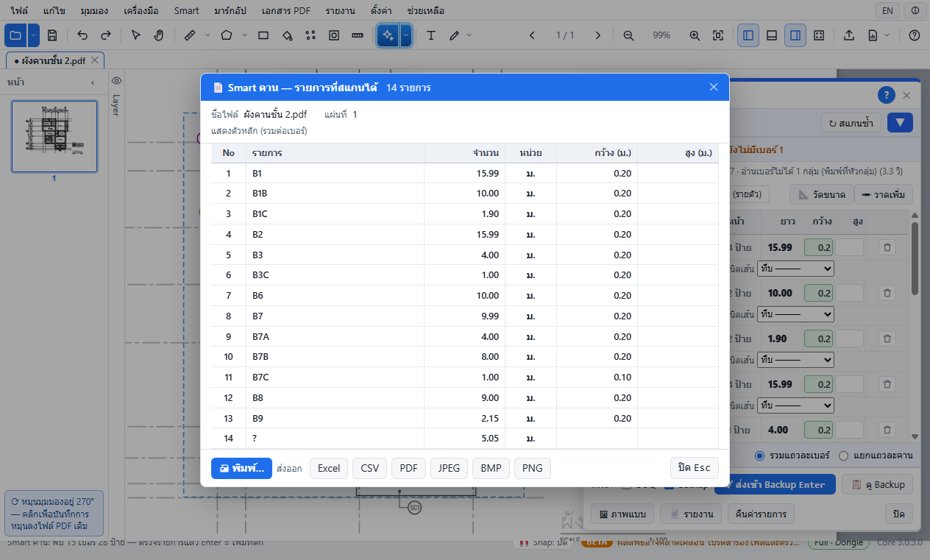Collapse the หน้า pages panel chevron
Image resolution: width=930 pixels, height=560 pixels.
point(93,82)
